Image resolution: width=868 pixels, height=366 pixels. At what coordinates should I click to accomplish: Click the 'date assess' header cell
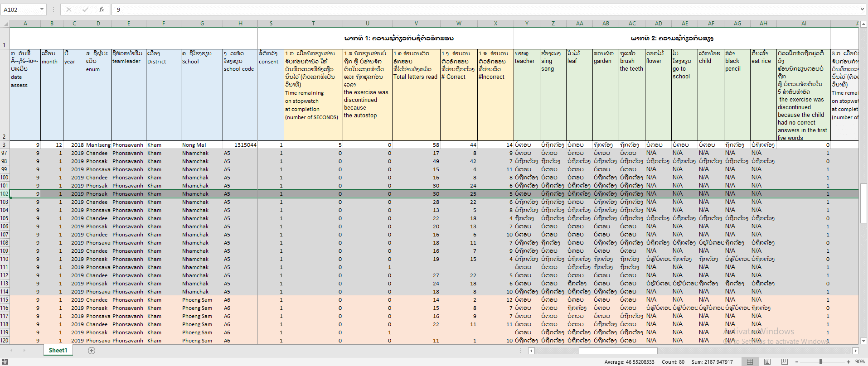(x=25, y=95)
